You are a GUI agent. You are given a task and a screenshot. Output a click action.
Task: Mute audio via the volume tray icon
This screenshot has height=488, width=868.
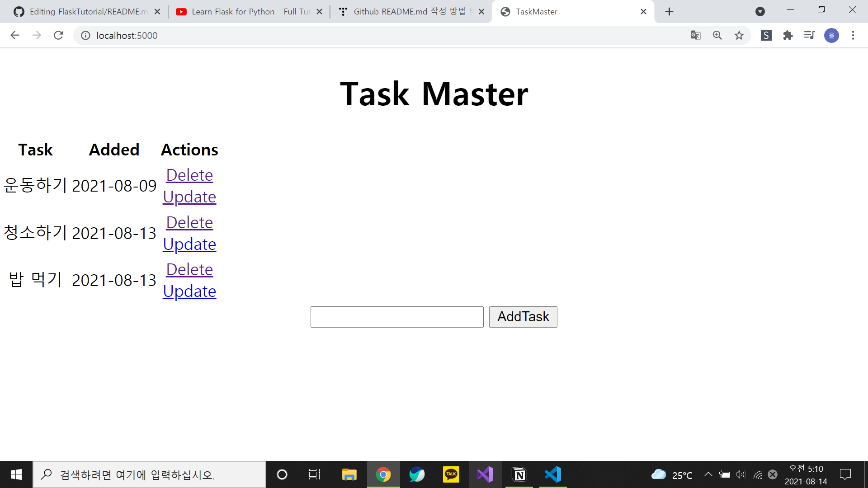[740, 474]
